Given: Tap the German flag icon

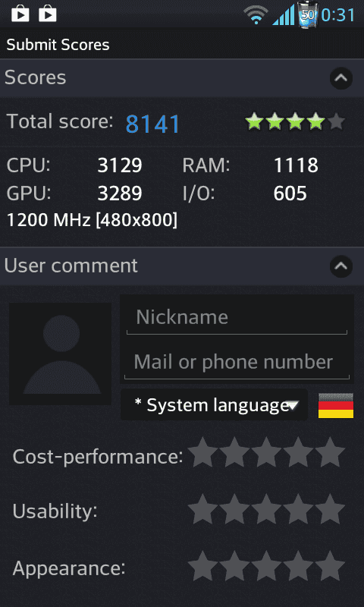Looking at the screenshot, I should (336, 406).
